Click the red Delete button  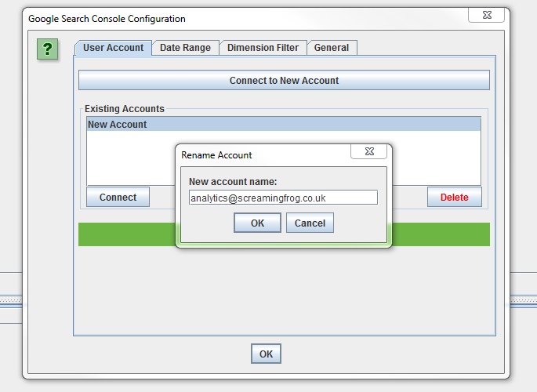point(455,198)
